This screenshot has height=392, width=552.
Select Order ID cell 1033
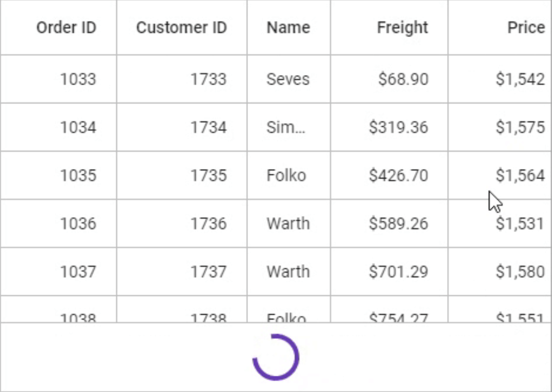pyautogui.click(x=78, y=79)
